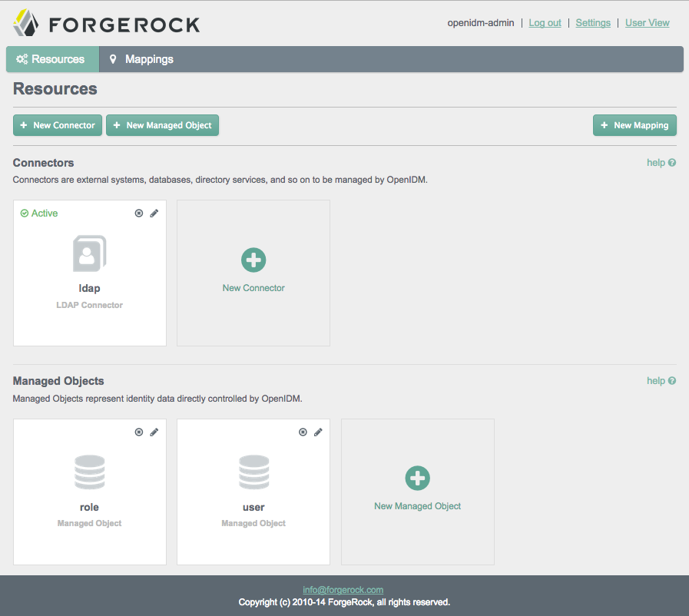Image resolution: width=689 pixels, height=616 pixels.
Task: Switch to User View
Action: point(648,23)
